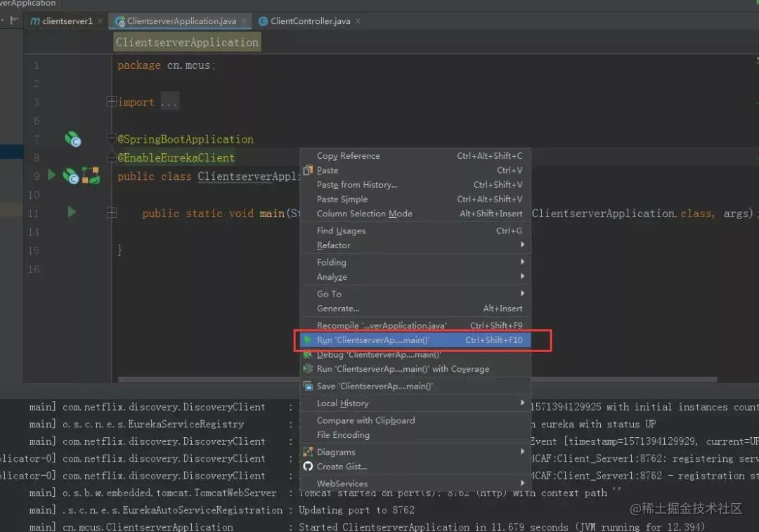Click 'public static void main' signature
Viewport: 759px width, 532px height.
click(x=213, y=214)
